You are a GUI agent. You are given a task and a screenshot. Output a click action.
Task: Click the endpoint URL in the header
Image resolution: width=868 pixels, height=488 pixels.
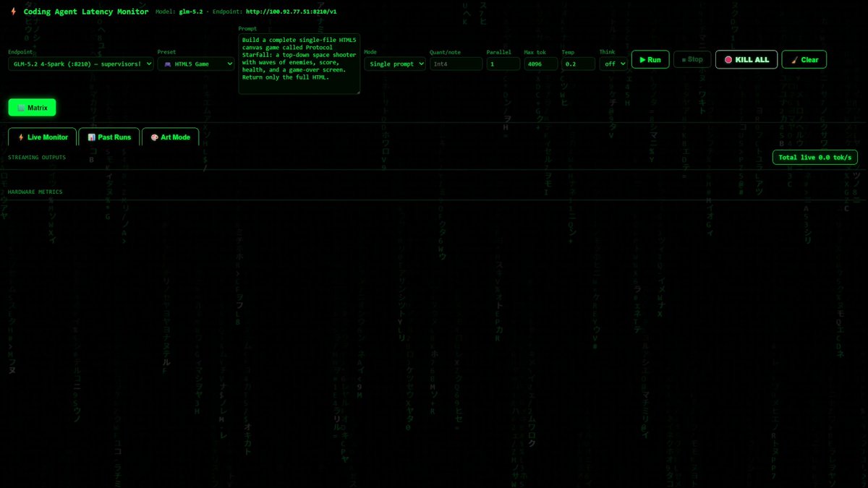291,12
